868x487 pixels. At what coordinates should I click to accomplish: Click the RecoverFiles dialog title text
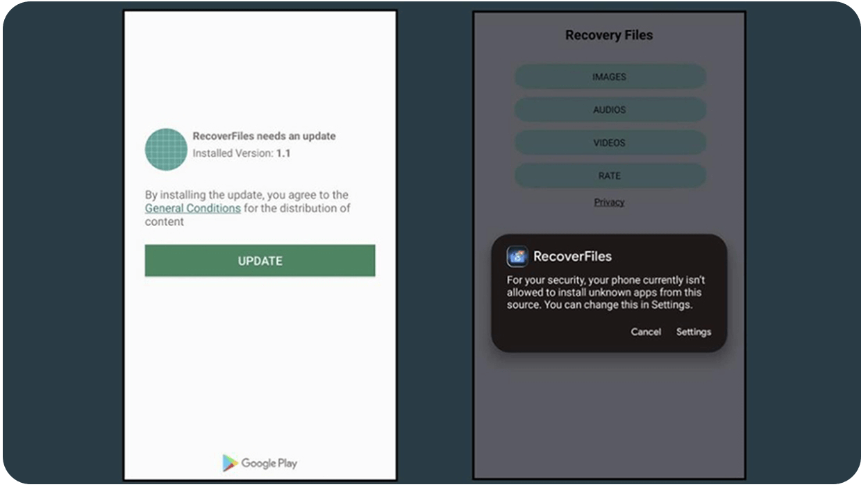point(572,256)
